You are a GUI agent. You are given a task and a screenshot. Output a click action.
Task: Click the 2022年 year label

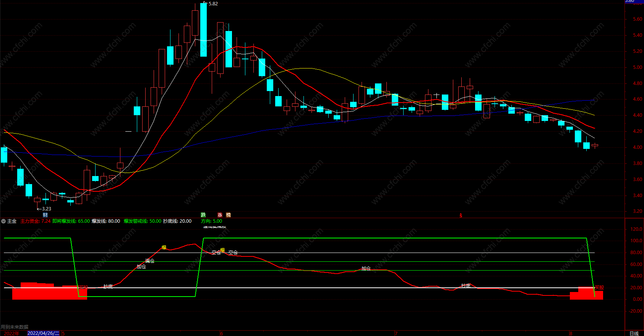(11, 333)
